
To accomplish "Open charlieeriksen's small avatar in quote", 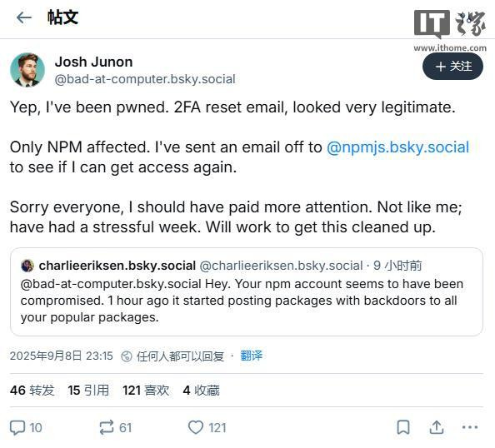I will [x=27, y=266].
